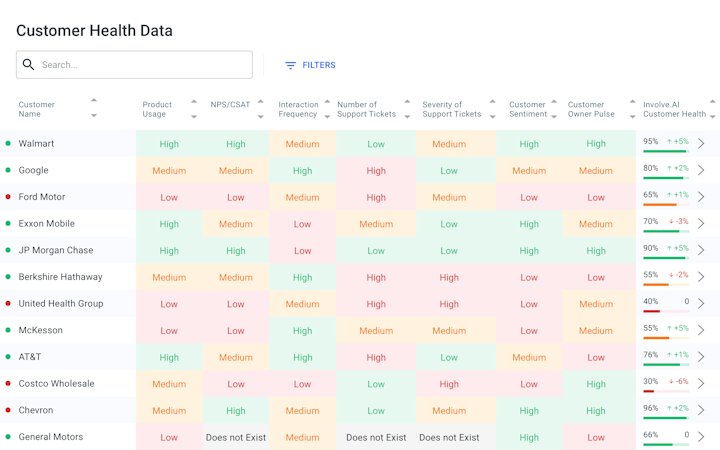The image size is (720, 450).
Task: Click the Chevron health score progress bar
Action: [x=665, y=419]
